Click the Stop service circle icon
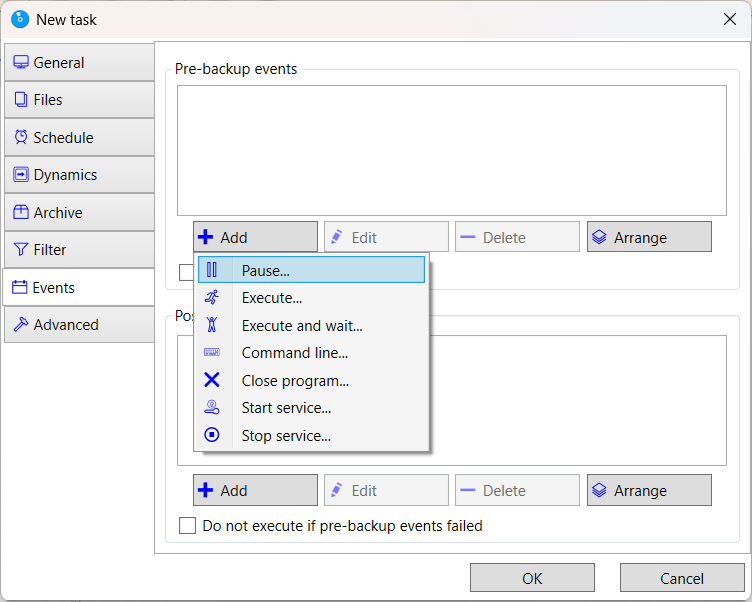The image size is (752, 602). (211, 436)
